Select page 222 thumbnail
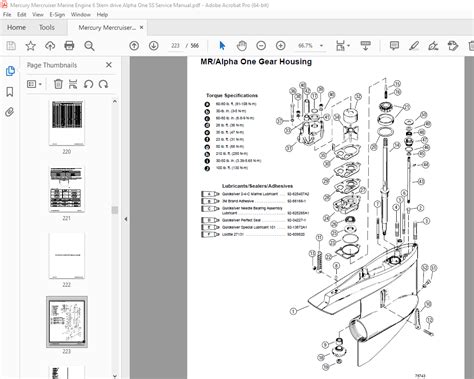 (x=67, y=256)
